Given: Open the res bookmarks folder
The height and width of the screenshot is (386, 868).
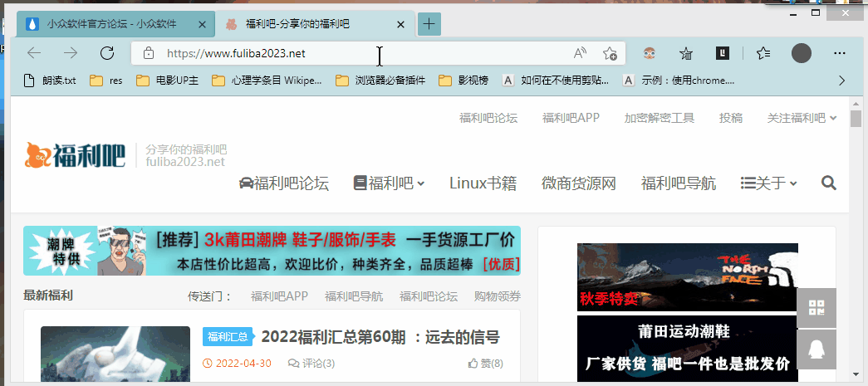Looking at the screenshot, I should [x=106, y=81].
